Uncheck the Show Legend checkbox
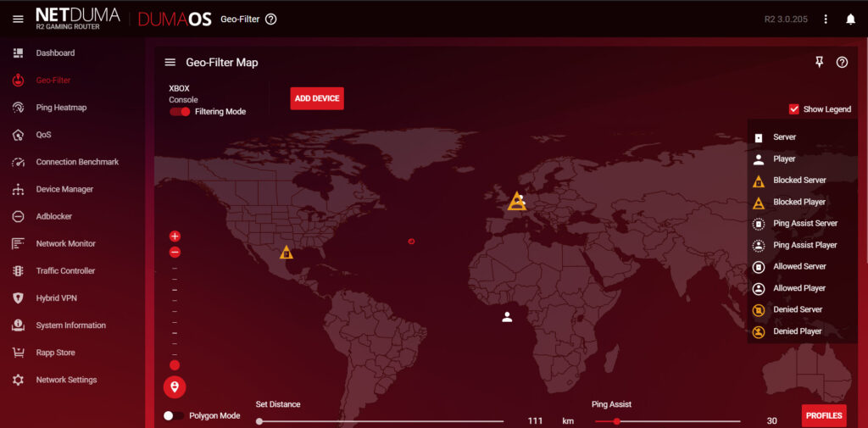This screenshot has height=428, width=868. 793,109
